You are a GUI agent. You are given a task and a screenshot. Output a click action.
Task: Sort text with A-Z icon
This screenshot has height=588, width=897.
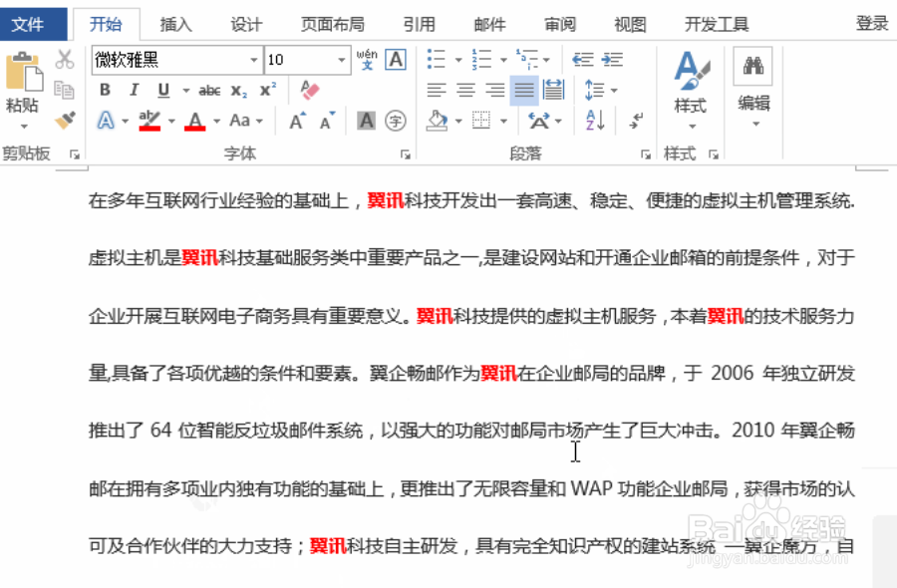595,121
